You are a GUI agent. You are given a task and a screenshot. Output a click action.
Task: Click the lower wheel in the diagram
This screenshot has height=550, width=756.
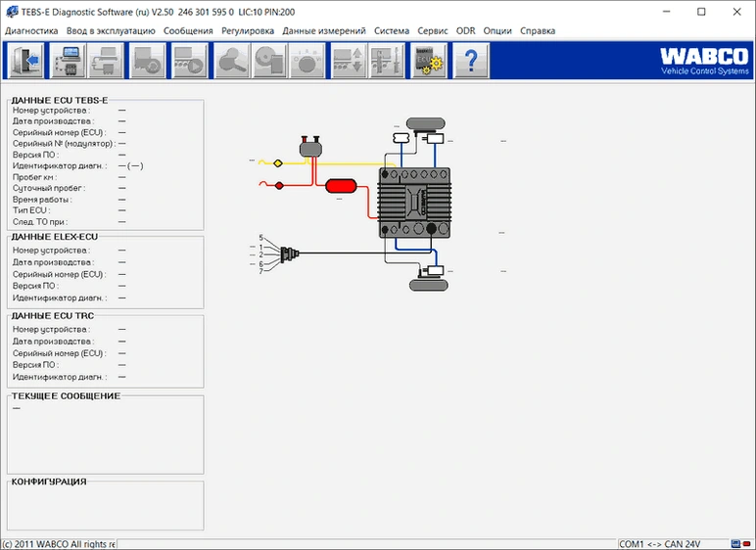pos(429,286)
